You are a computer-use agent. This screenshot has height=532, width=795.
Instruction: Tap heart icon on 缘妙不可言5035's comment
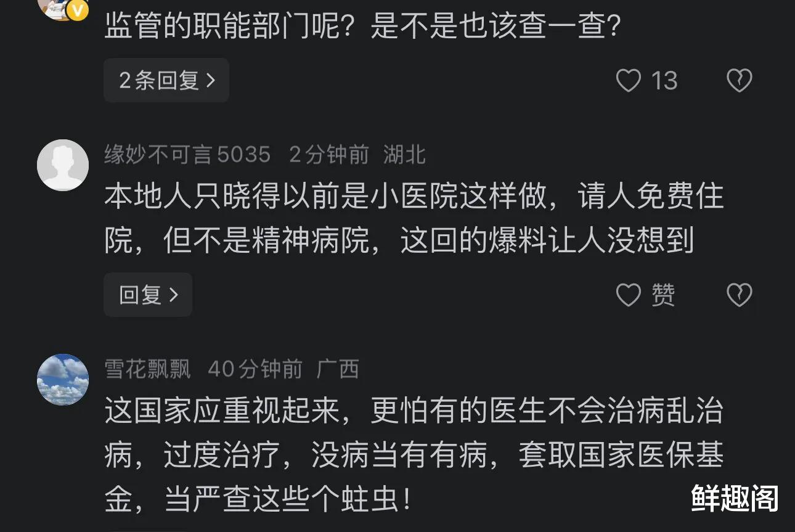629,295
